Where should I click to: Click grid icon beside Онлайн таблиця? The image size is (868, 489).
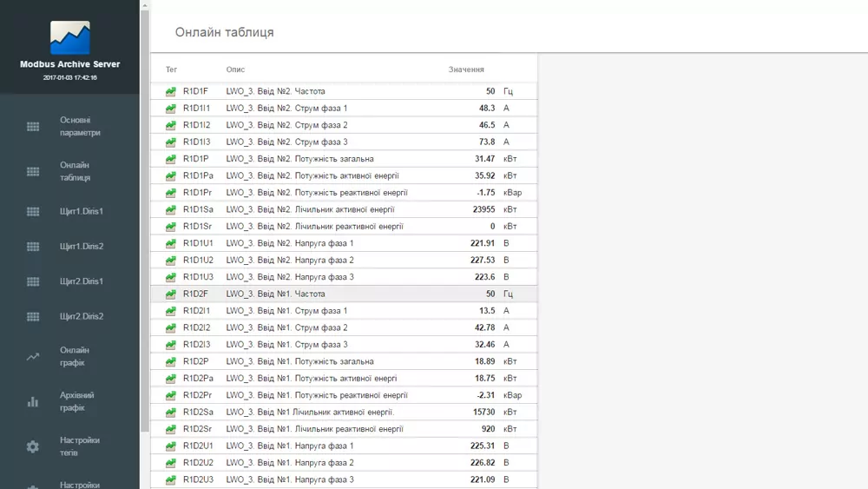[33, 172]
